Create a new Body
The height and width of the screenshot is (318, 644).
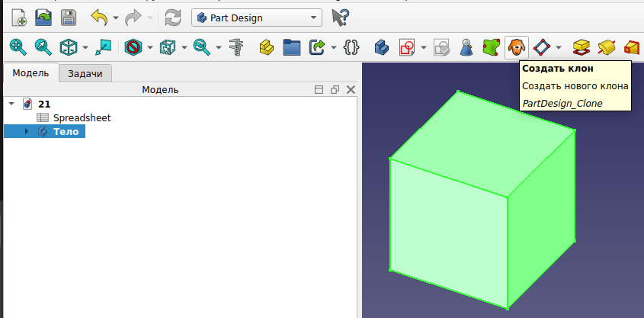click(382, 47)
